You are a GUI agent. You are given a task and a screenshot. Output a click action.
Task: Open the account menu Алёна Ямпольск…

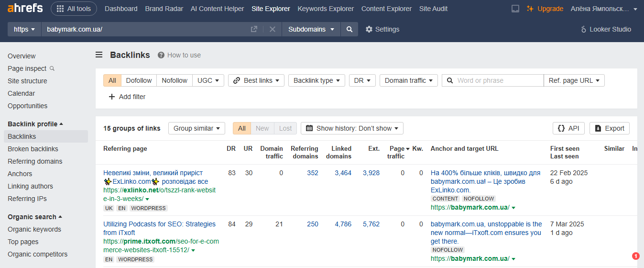click(604, 9)
